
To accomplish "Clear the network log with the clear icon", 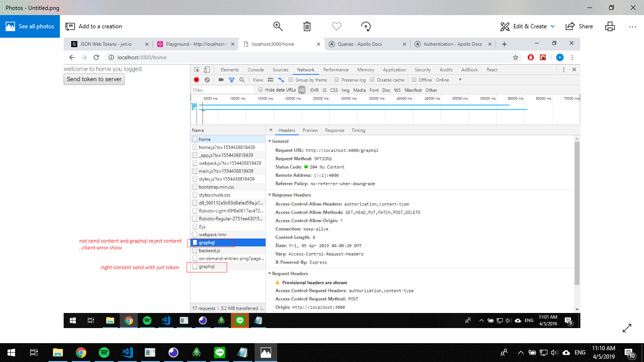I will [x=206, y=80].
